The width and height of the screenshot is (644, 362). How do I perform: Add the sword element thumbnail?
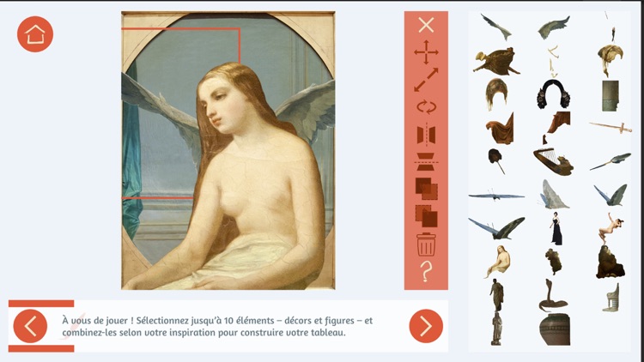click(611, 127)
